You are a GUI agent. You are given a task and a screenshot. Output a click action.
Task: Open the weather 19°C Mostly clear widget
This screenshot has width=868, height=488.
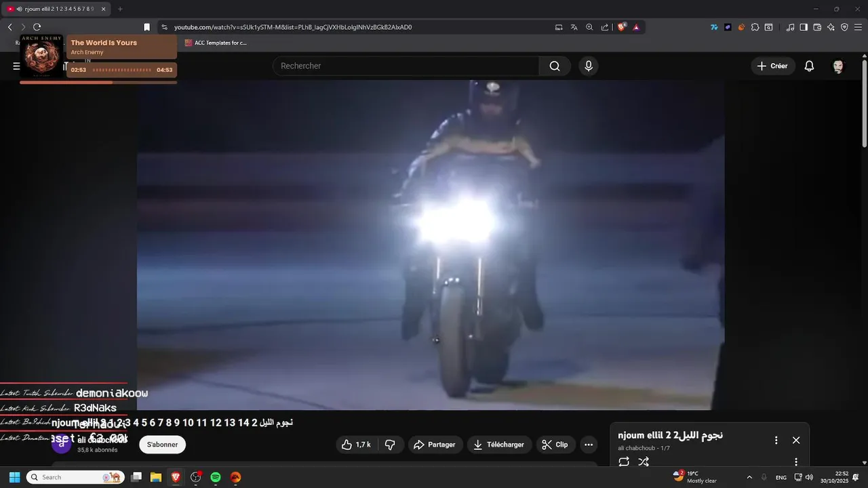click(x=694, y=477)
